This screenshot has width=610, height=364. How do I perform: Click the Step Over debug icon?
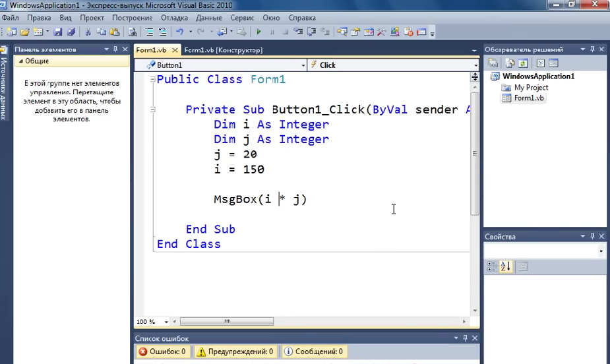coord(311,32)
